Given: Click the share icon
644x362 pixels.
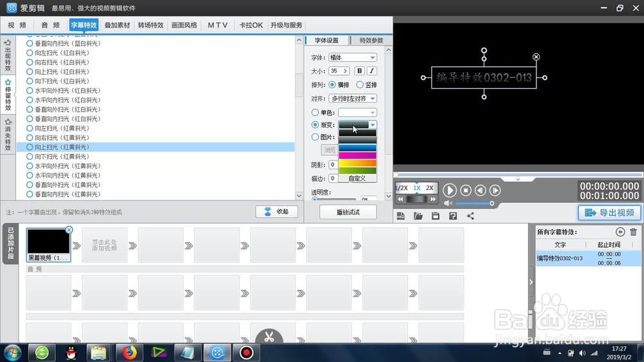Looking at the screenshot, I should click(471, 216).
